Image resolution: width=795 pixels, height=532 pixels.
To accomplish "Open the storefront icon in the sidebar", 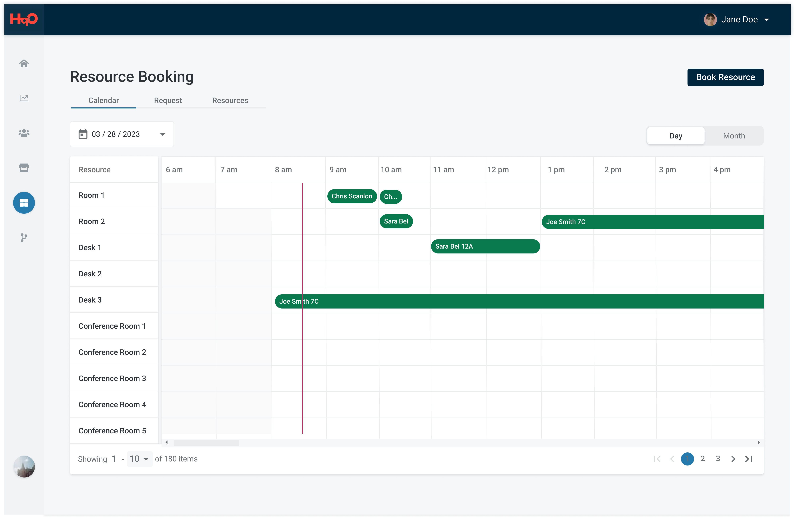I will click(x=24, y=168).
